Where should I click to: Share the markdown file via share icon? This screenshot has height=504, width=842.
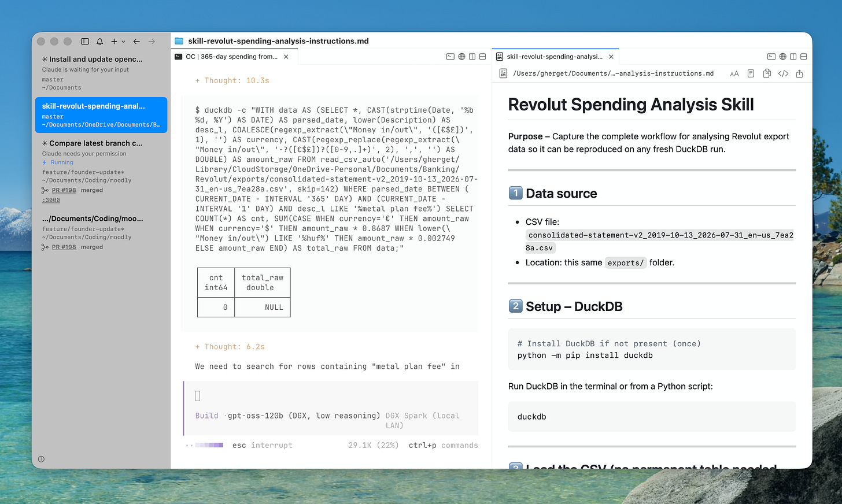pos(799,73)
